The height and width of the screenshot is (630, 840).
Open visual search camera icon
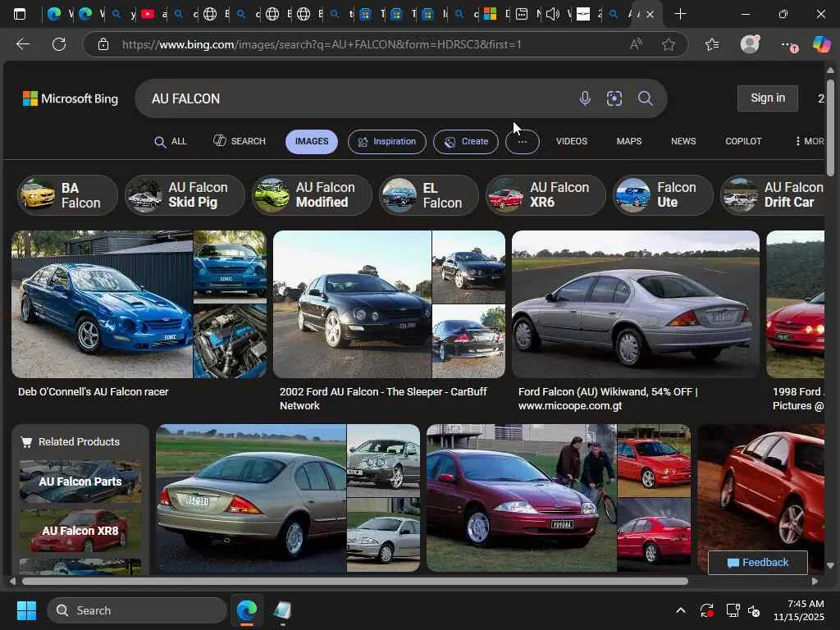(x=614, y=98)
